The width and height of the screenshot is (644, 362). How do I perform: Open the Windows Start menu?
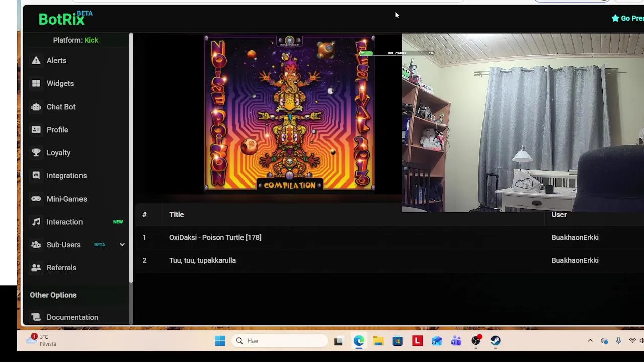[220, 341]
